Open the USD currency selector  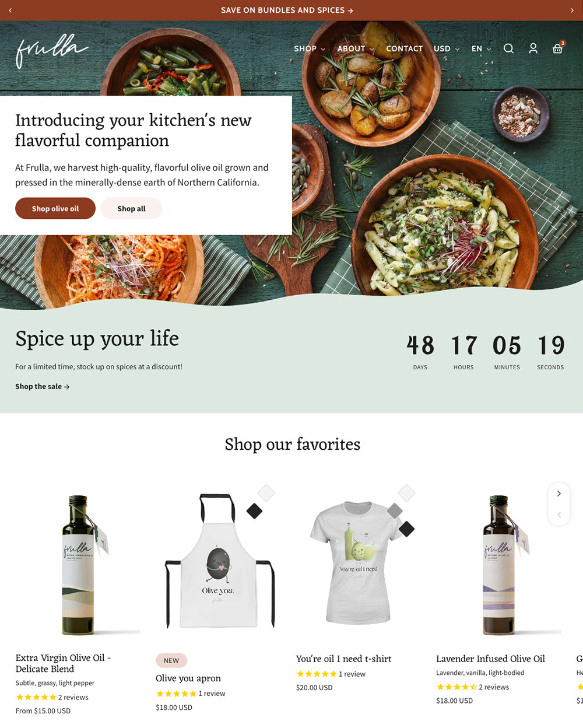(x=447, y=49)
